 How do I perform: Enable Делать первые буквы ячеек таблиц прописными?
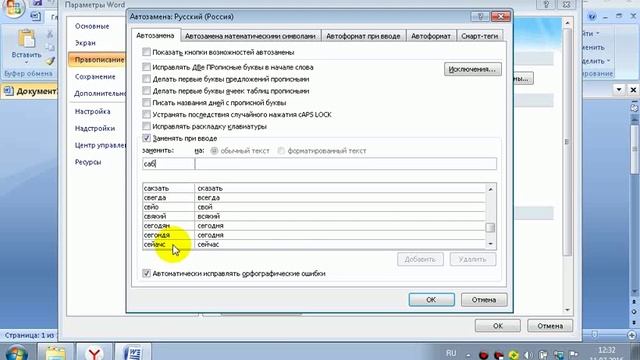(147, 90)
